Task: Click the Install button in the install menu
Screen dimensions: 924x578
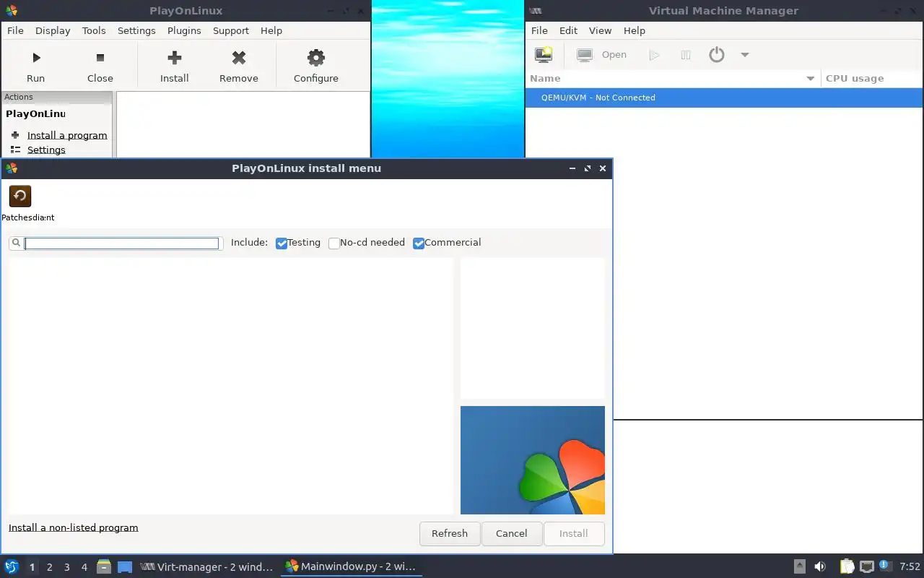Action: click(x=573, y=533)
